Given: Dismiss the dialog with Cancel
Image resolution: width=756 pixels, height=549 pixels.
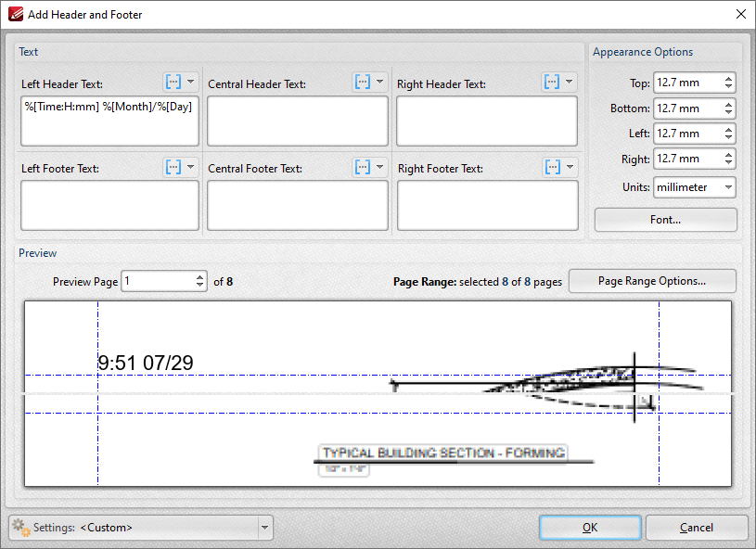Looking at the screenshot, I should click(x=697, y=527).
